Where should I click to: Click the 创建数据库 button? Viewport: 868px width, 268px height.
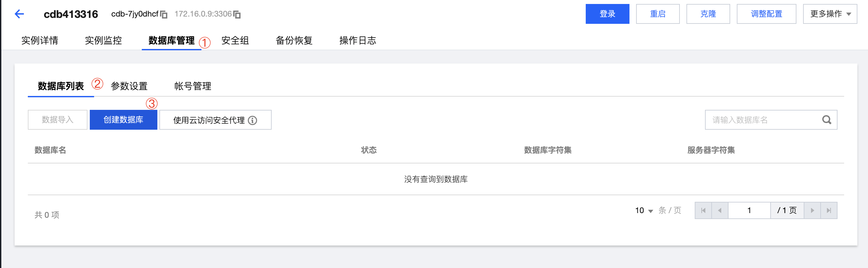tap(123, 120)
